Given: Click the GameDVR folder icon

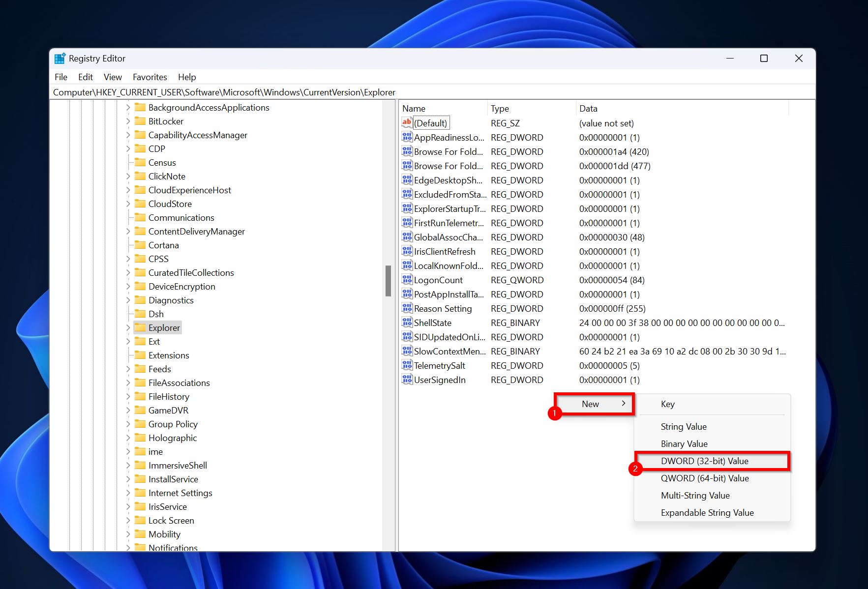Looking at the screenshot, I should 140,410.
